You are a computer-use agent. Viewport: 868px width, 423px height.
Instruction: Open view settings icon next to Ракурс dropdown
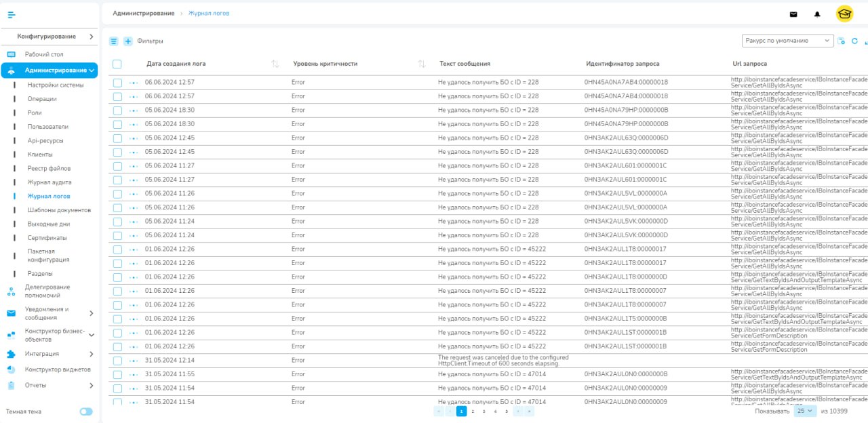(x=842, y=41)
